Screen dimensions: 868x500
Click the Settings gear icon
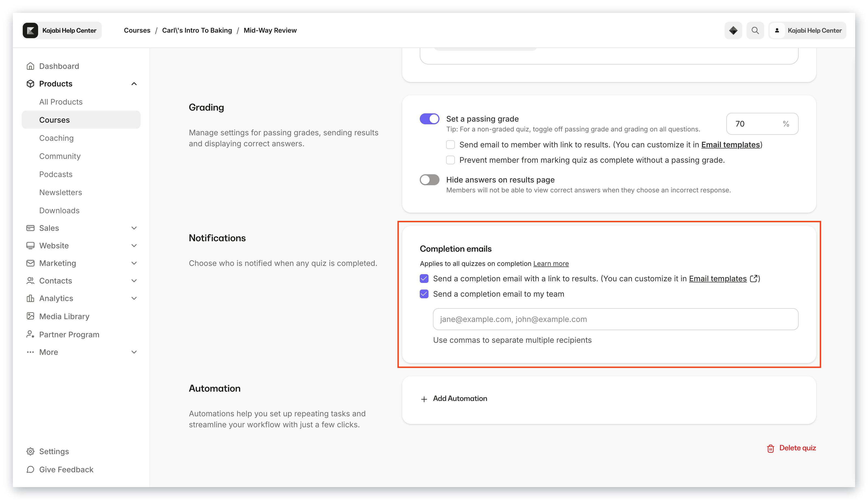click(30, 451)
